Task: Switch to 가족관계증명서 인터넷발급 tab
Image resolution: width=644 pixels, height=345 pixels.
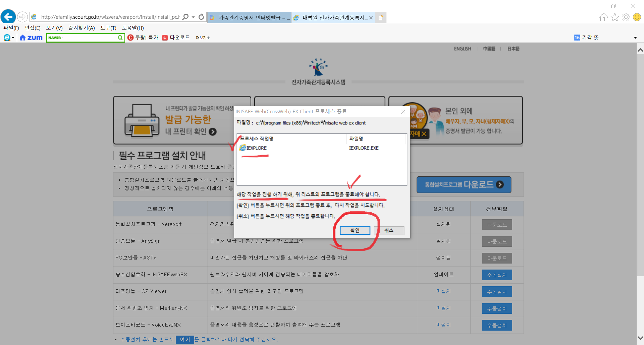Action: coord(249,17)
